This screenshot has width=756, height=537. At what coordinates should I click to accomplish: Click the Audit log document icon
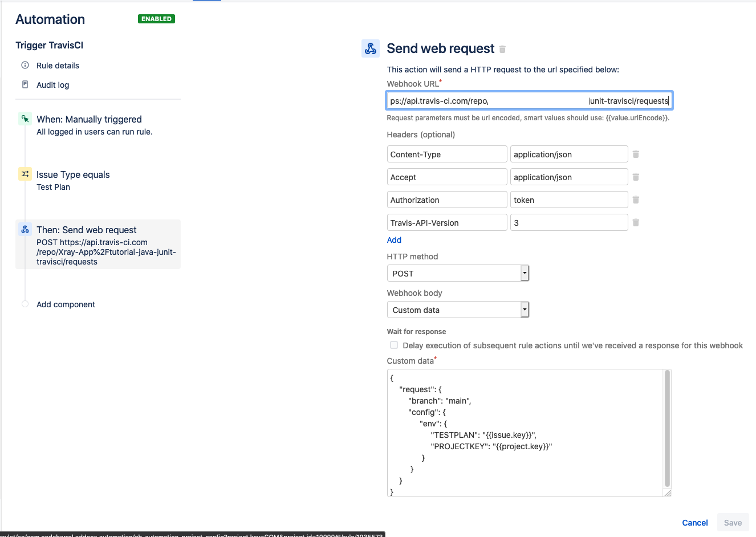click(x=25, y=84)
